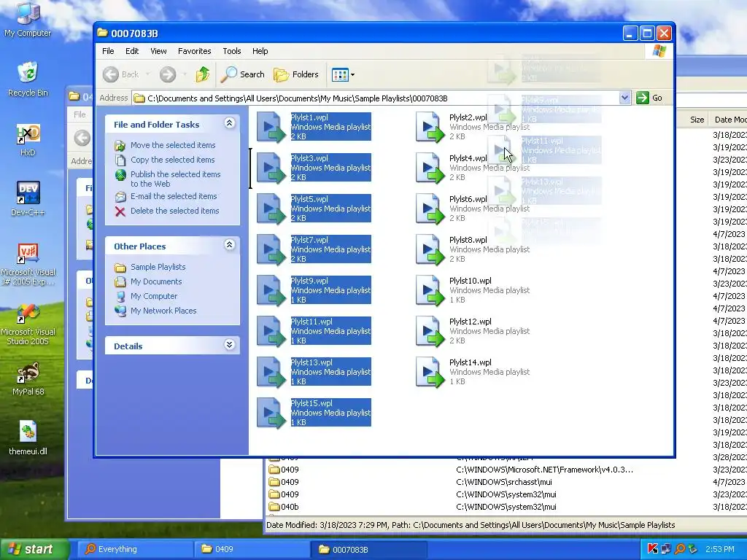Select the Plylst8.wpl playlist icon
Screen dimensions: 747x560
[430, 249]
